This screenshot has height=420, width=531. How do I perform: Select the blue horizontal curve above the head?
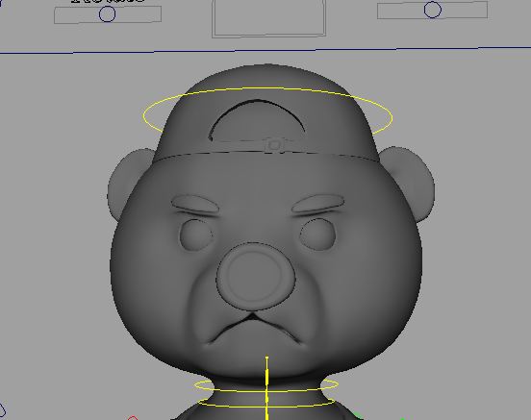coord(265,50)
